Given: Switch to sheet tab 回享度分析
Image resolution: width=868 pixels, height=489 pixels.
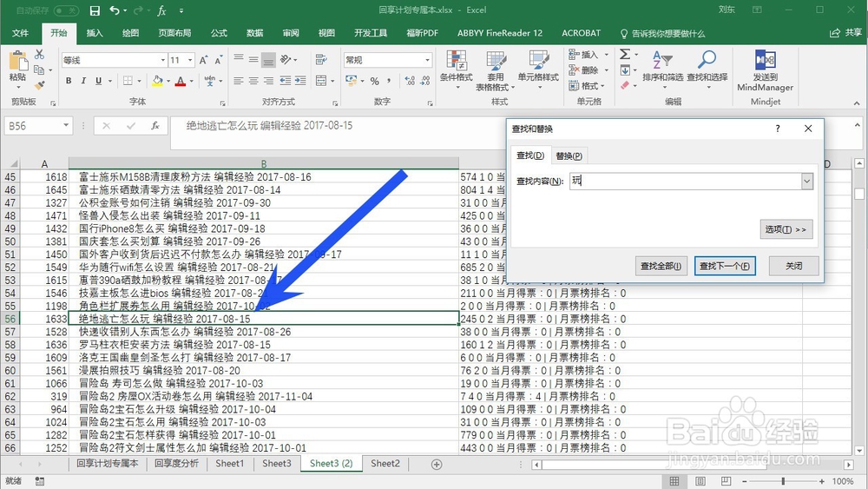Looking at the screenshot, I should coord(176,464).
